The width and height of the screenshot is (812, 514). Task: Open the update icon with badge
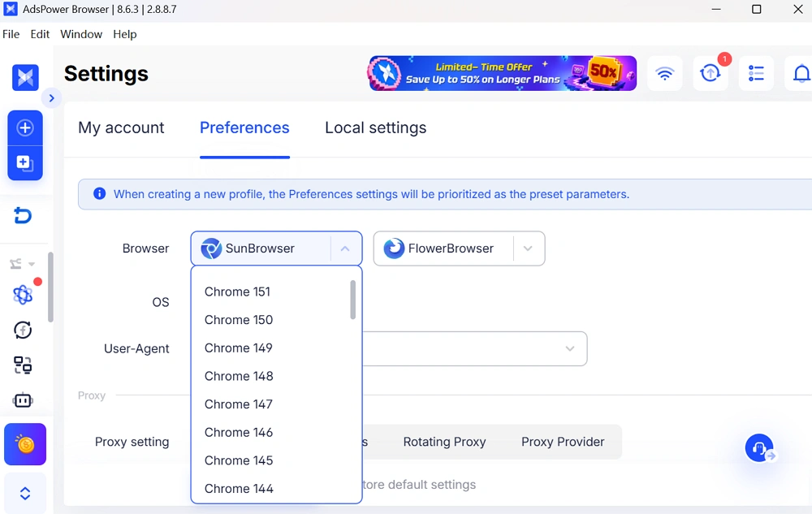(710, 74)
